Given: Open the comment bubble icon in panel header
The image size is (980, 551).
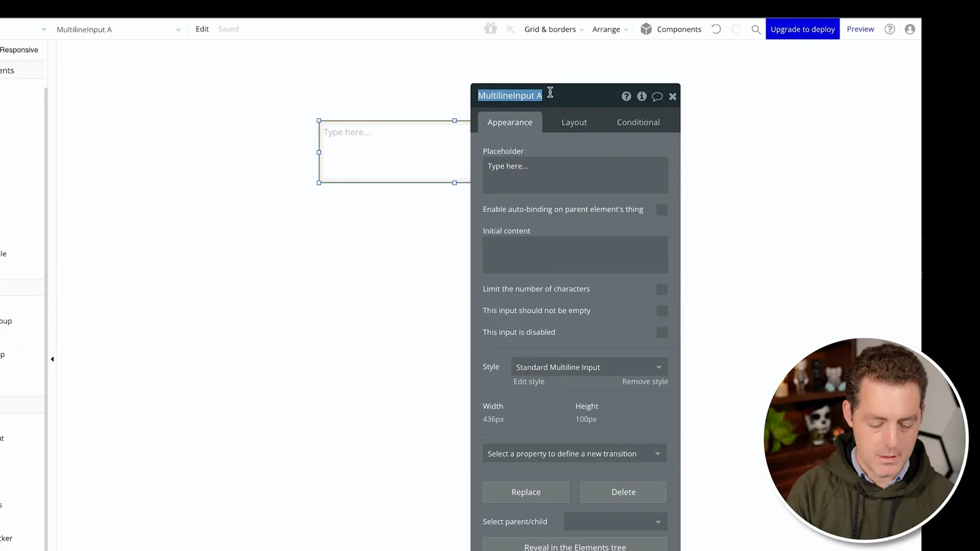Looking at the screenshot, I should click(x=657, y=96).
